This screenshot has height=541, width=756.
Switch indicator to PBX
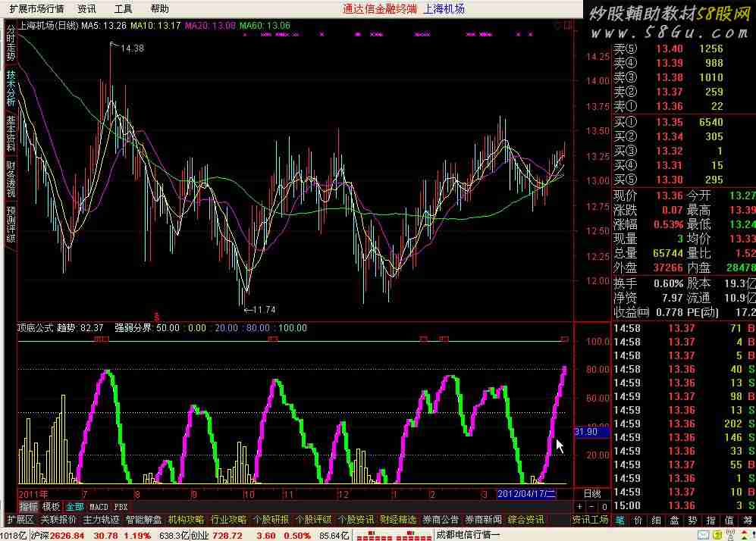(x=121, y=507)
